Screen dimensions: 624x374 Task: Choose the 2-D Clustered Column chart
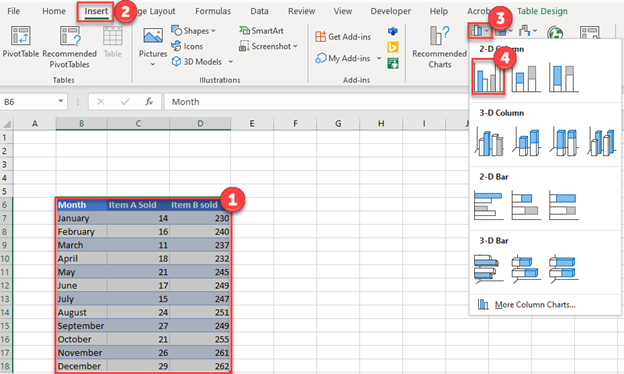pyautogui.click(x=488, y=77)
